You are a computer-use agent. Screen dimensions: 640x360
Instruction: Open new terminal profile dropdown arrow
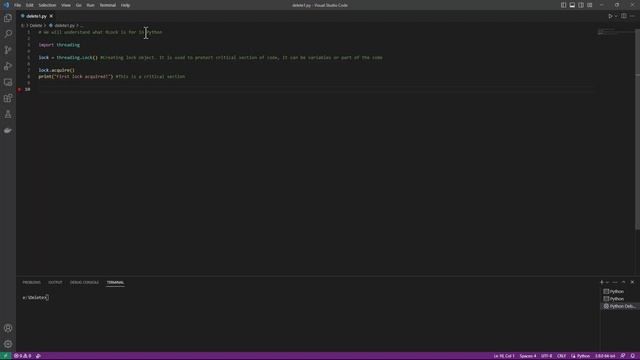tap(607, 282)
